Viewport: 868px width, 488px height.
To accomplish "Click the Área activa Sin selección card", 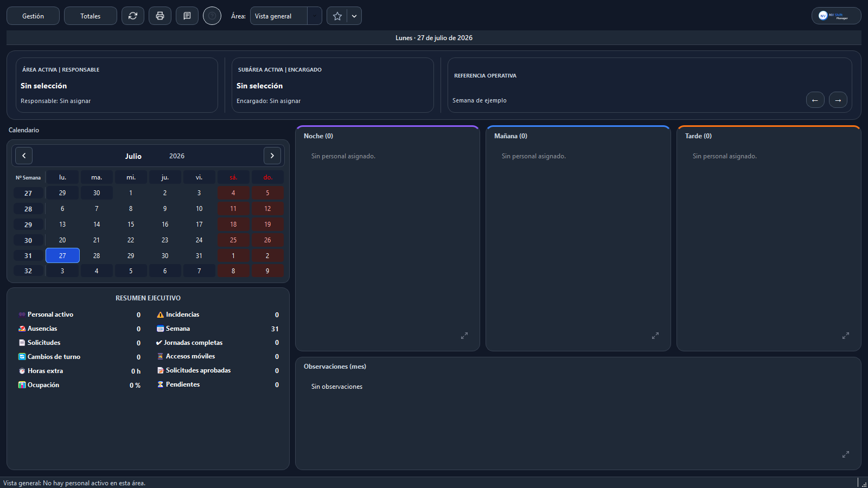I will [117, 85].
